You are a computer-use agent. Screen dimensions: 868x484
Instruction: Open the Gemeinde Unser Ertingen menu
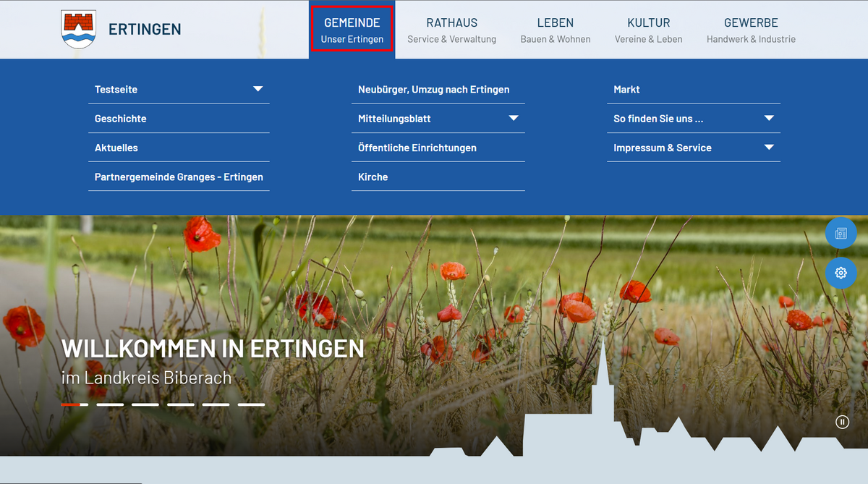pos(352,30)
